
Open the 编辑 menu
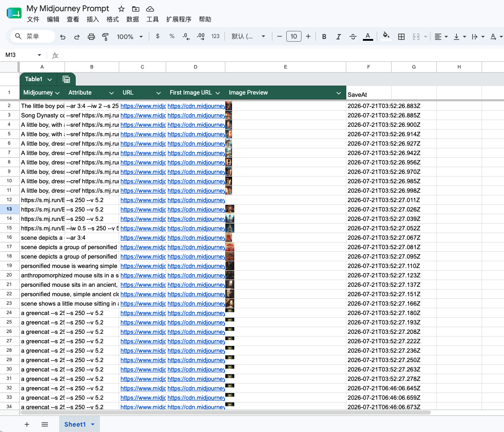[53, 19]
